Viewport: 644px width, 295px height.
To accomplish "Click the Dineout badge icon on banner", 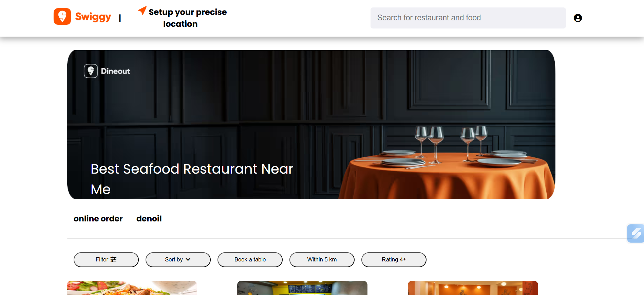I will coord(91,71).
